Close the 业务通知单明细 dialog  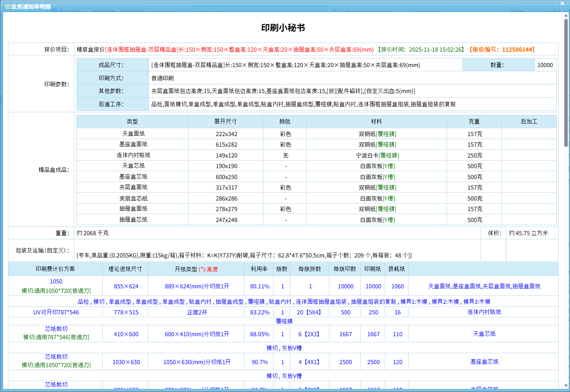[562, 3]
